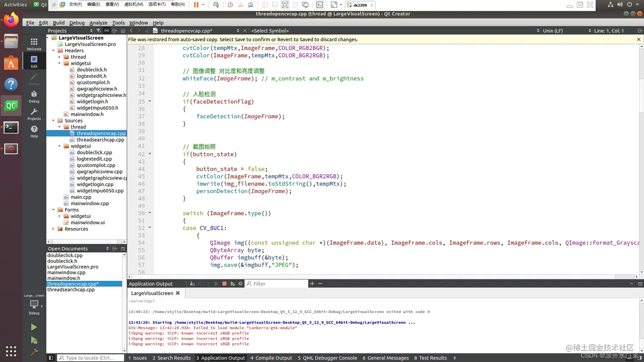Start debugging with the bug-arrow icon
Viewport: 644px width, 362px height.
[x=34, y=340]
